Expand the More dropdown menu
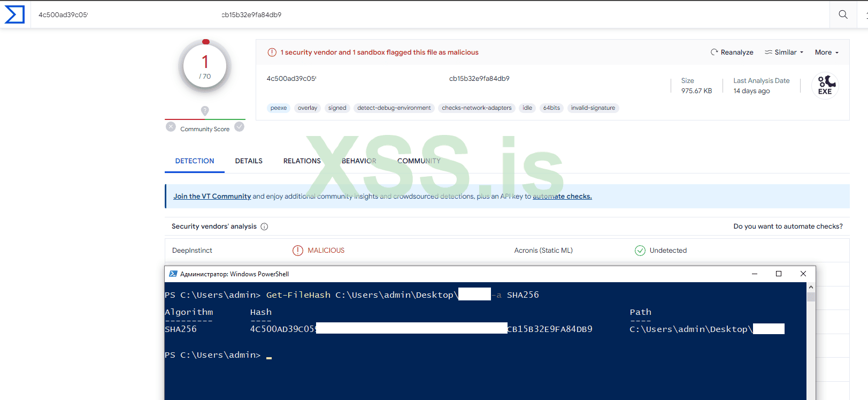 [x=827, y=52]
